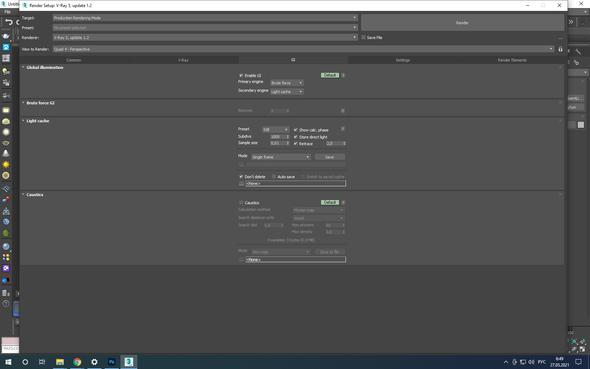Click the lock icon beside View to Render
The height and width of the screenshot is (369, 590).
tap(560, 49)
